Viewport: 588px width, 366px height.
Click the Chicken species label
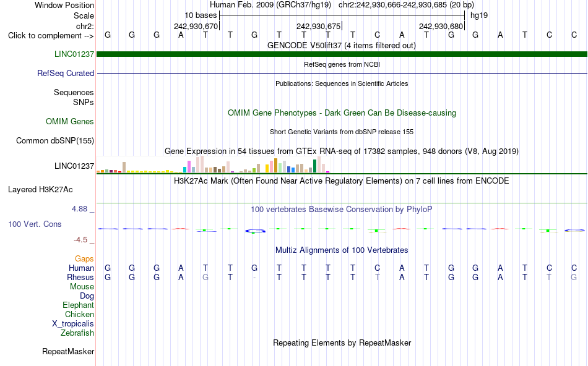pyautogui.click(x=79, y=314)
